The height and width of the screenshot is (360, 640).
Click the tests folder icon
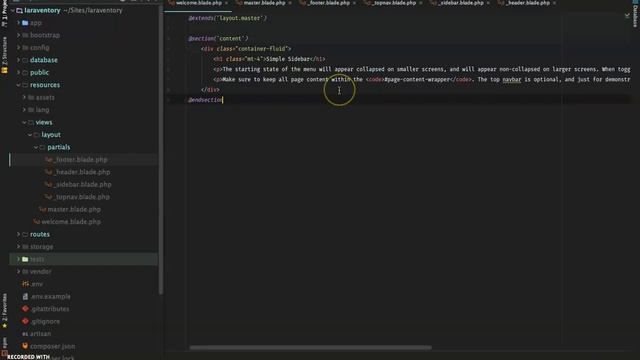point(25,259)
